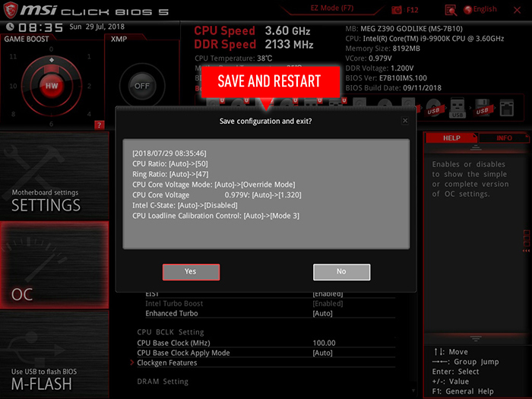Select the CPU Core Voltage [1.320] line
Viewport: 532px width, 399px height.
(x=217, y=195)
